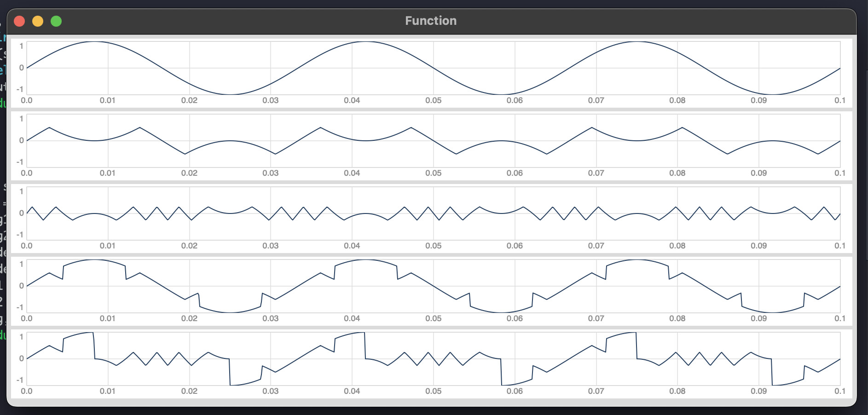The height and width of the screenshot is (415, 868).
Task: Click the 0.1 x-axis label of the bottom plot
Action: [x=839, y=391]
